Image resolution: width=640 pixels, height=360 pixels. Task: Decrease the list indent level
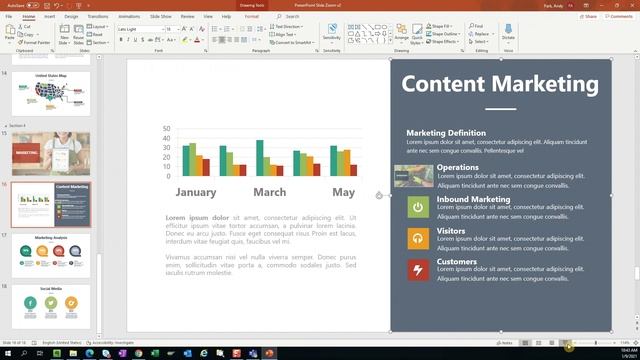[242, 29]
